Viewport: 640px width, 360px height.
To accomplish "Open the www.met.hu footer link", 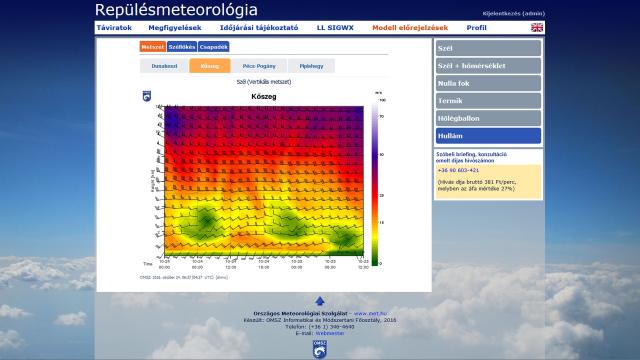I will tap(370, 313).
